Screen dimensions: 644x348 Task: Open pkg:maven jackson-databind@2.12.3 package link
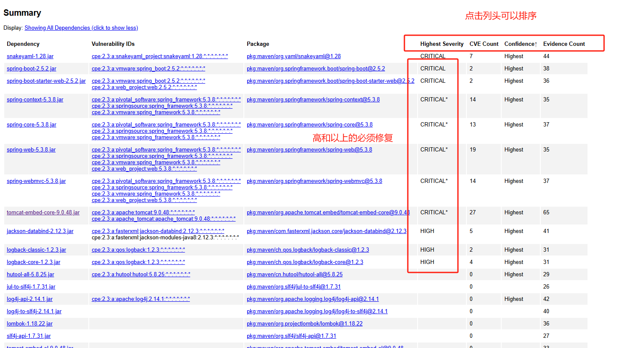coord(326,231)
